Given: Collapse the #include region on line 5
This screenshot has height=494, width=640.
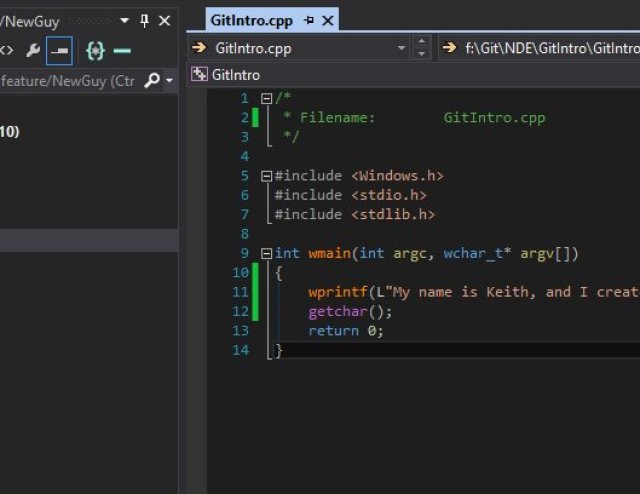Looking at the screenshot, I should [x=266, y=176].
